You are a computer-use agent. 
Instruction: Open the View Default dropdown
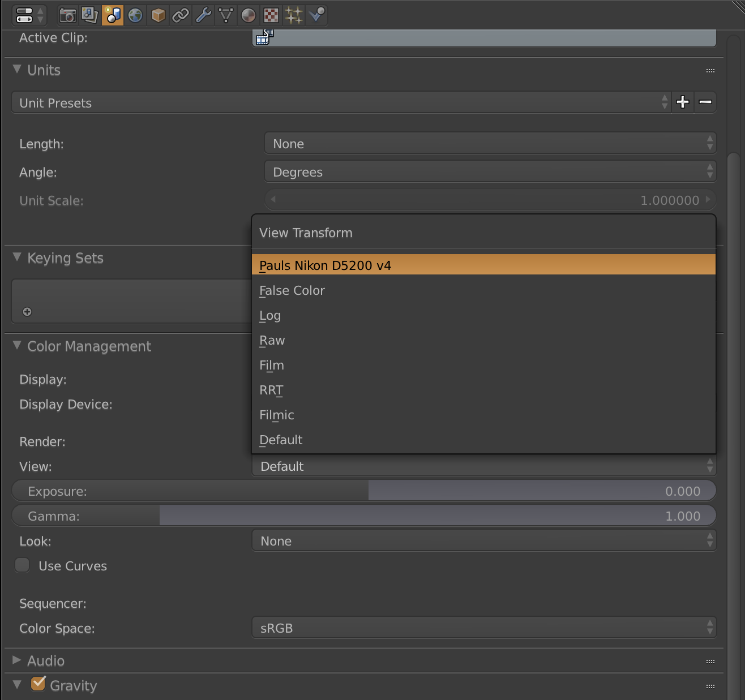(x=484, y=466)
